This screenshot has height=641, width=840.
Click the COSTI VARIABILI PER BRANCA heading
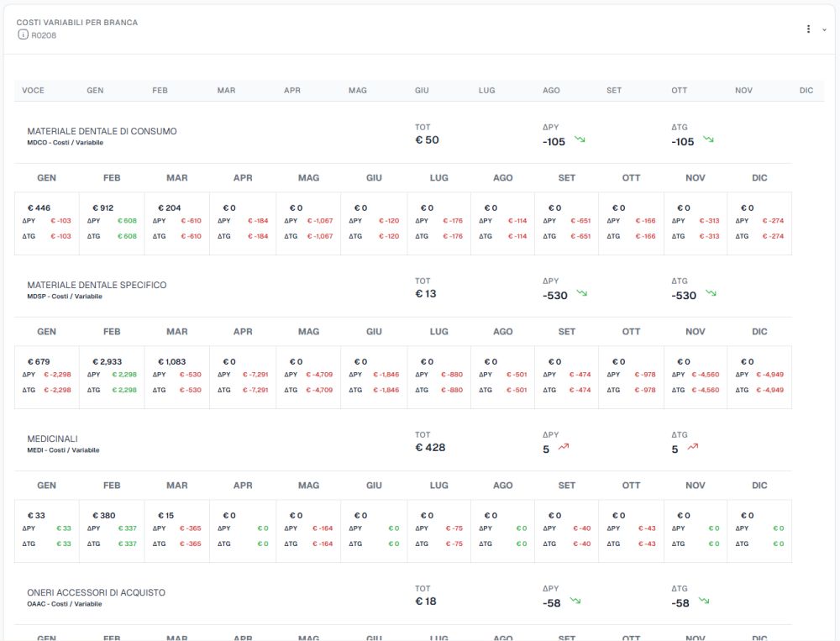(x=77, y=23)
